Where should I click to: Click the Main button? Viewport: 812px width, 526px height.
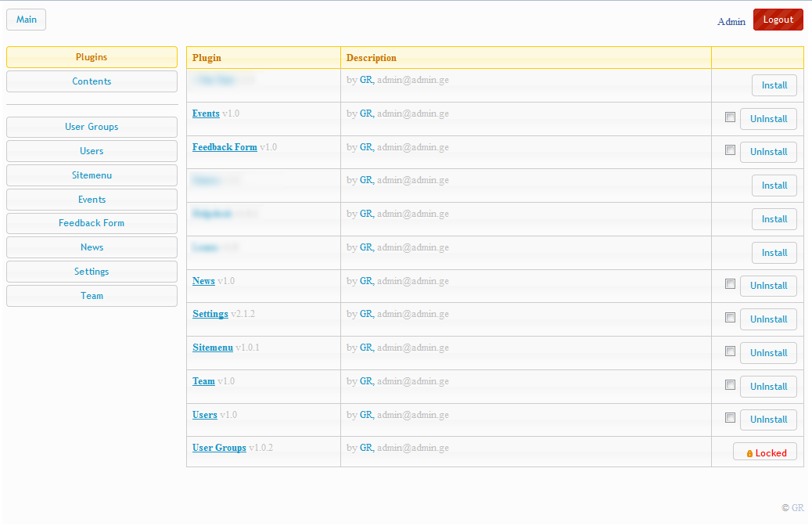pos(27,20)
